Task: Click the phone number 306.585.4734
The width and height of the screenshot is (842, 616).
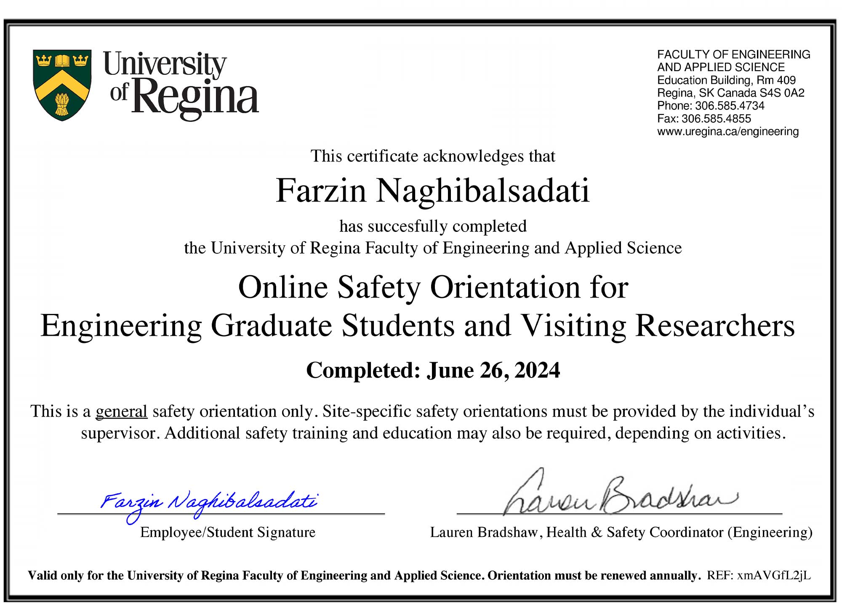Action: coord(729,106)
